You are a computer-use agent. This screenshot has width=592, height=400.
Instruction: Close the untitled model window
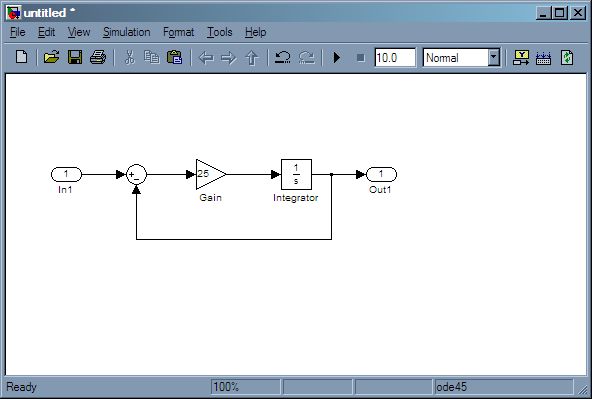pyautogui.click(x=578, y=13)
